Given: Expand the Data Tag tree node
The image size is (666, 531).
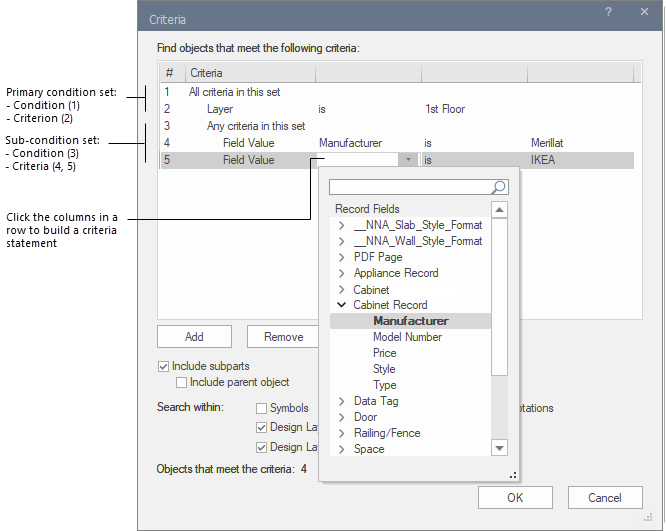Looking at the screenshot, I should tap(342, 401).
